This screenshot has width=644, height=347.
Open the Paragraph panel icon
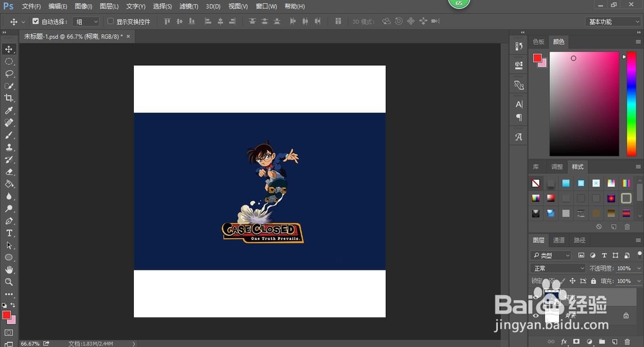518,117
